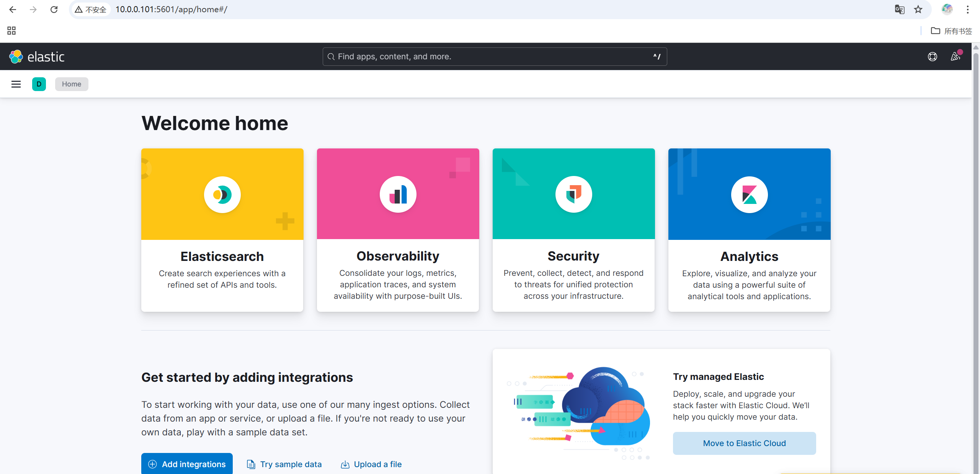Click the Elasticsearch solution icon
980x474 pixels.
click(x=222, y=194)
